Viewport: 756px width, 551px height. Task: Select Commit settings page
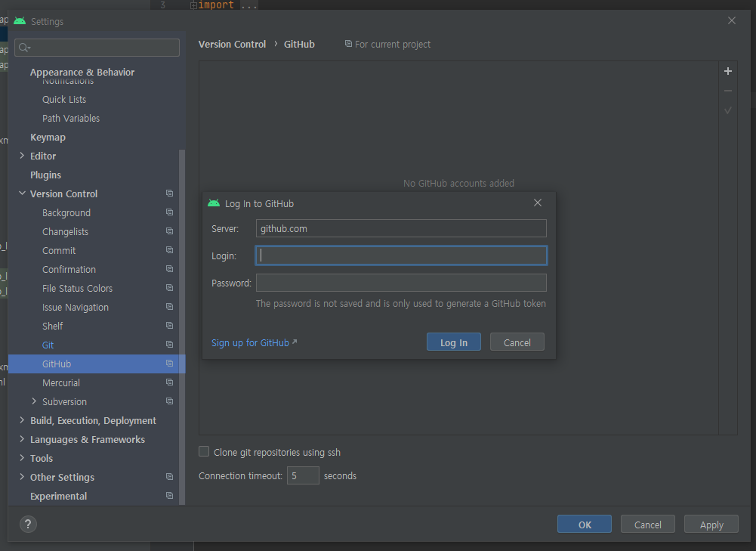pos(59,250)
